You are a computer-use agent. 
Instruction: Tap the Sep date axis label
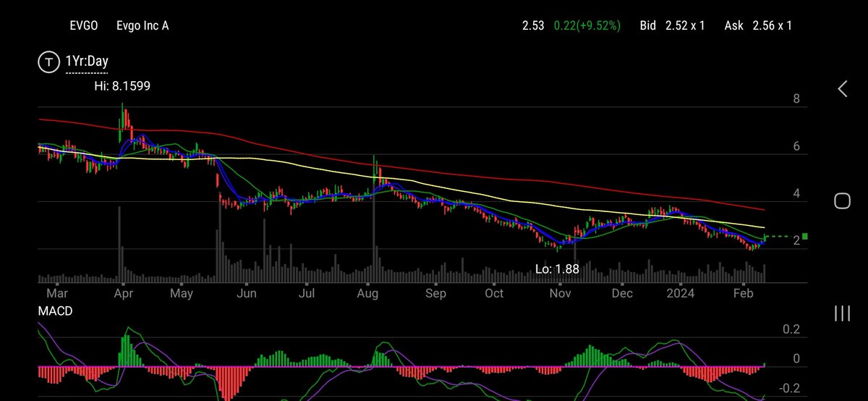coord(435,294)
